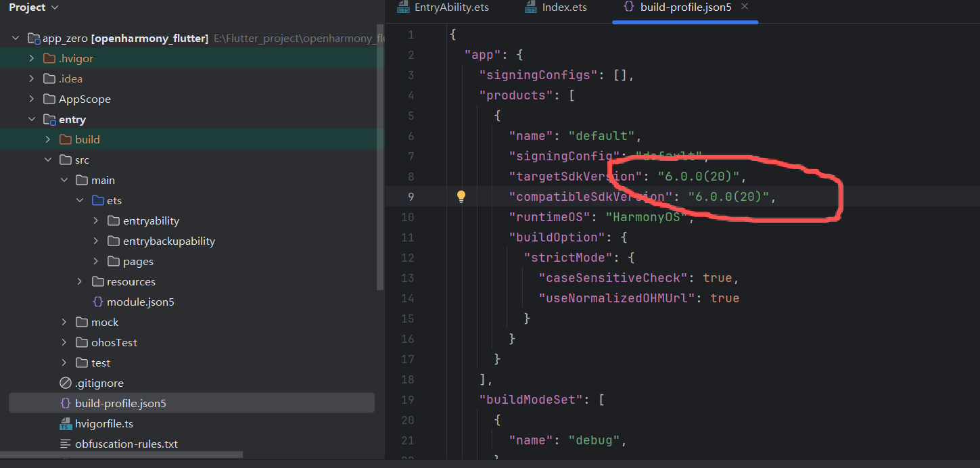Viewport: 980px width, 468px height.
Task: Expand the test folder
Action: [x=64, y=363]
